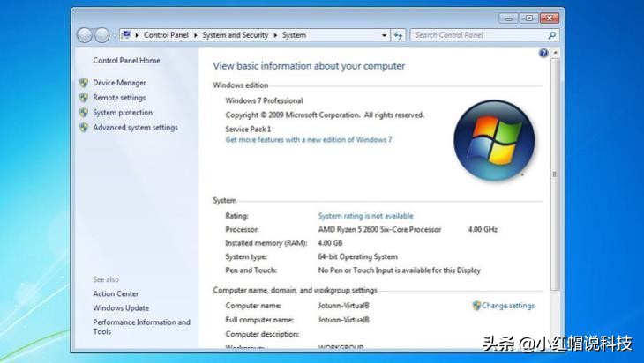Click the View basic information heading
This screenshot has height=363, width=644.
point(309,66)
